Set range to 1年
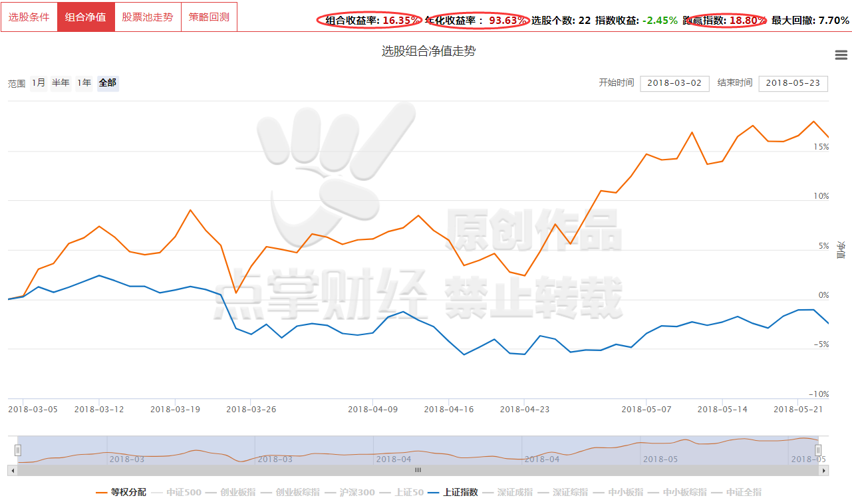This screenshot has width=852, height=504. point(84,83)
